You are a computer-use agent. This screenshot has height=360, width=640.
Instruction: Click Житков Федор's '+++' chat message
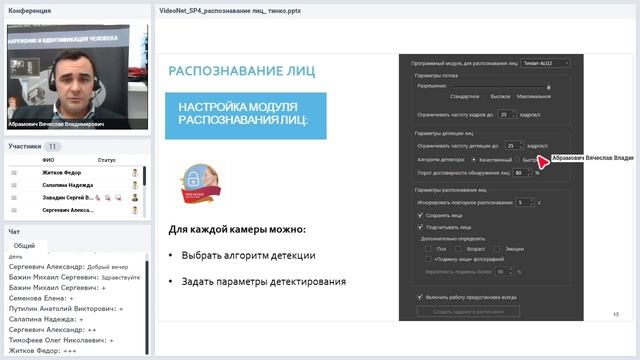click(42, 351)
